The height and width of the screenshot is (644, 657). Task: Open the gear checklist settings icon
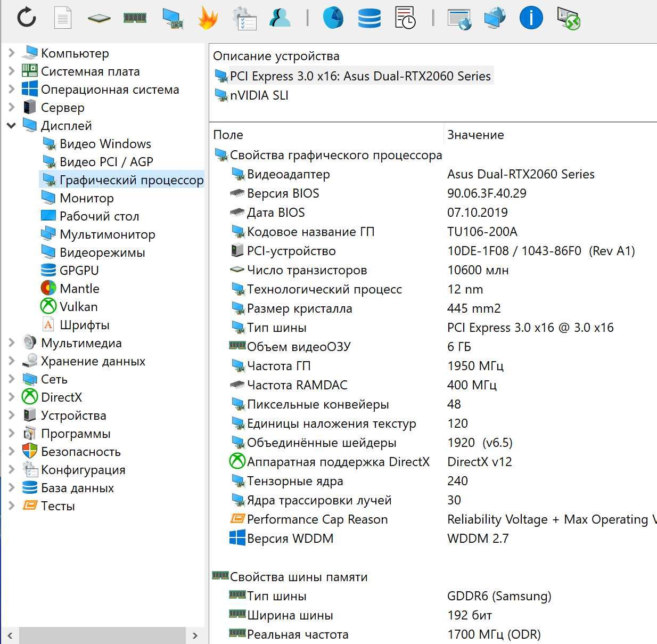[x=244, y=18]
